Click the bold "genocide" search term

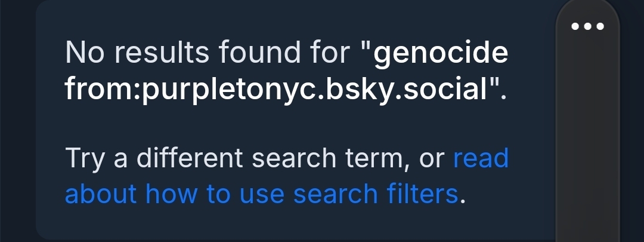coord(441,53)
